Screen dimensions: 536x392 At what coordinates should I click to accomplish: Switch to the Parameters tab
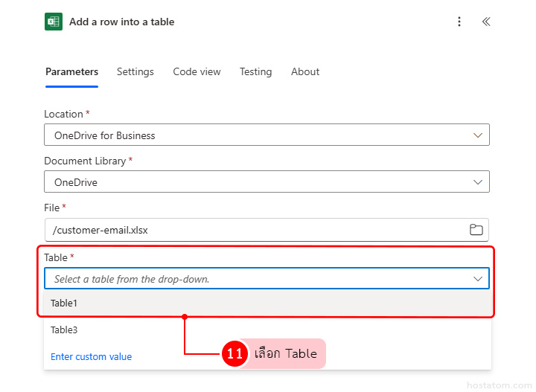click(71, 72)
